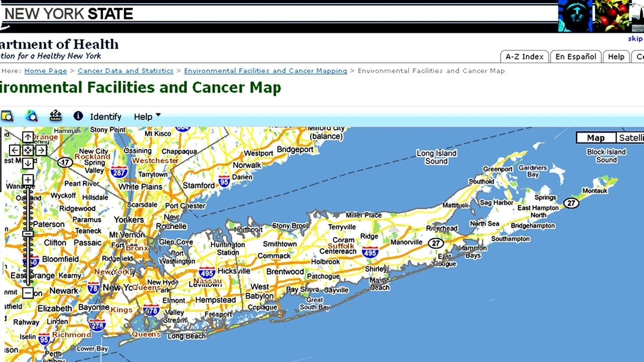Click the Norwalk label on map
This screenshot has width=644, height=362.
tap(247, 165)
